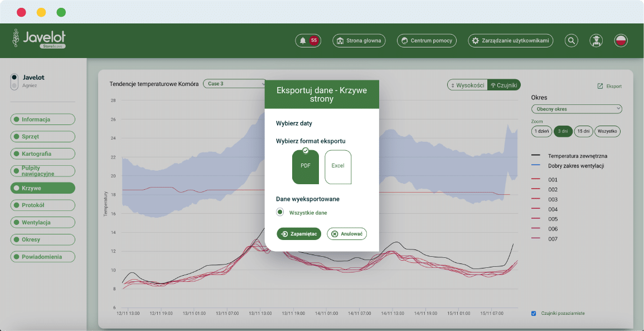644x331 pixels.
Task: Set zoom to 3 dni
Action: [x=563, y=132]
